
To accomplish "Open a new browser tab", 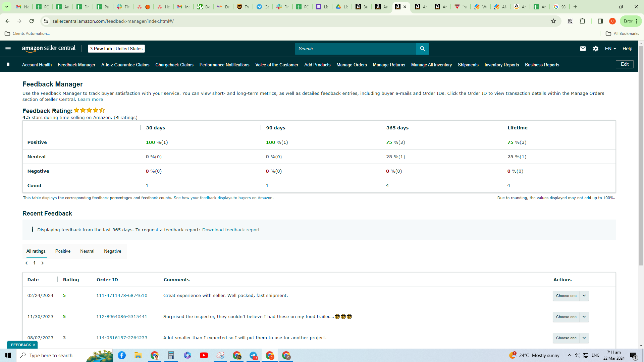I will tap(575, 7).
